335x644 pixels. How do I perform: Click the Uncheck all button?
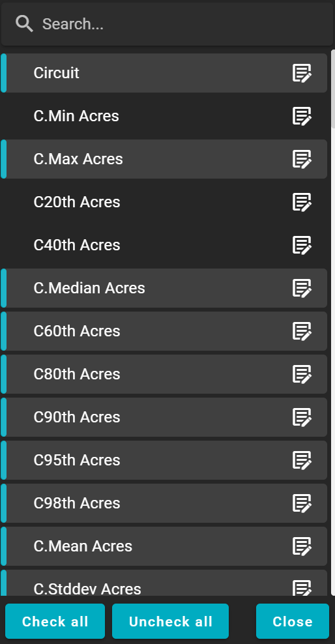(170, 621)
